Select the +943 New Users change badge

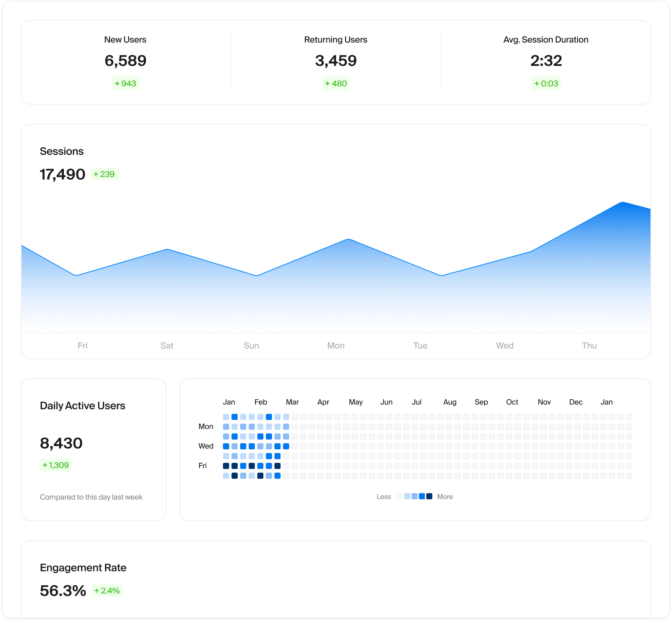pos(125,84)
